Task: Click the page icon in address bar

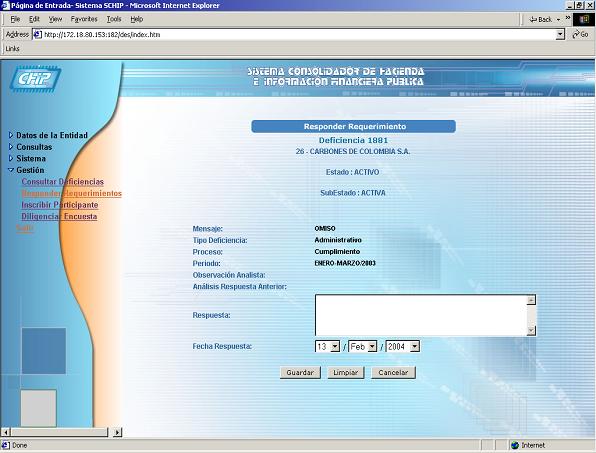Action: point(37,35)
